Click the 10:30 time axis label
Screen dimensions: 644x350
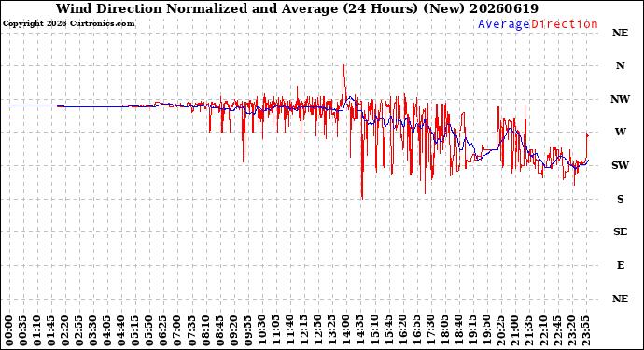(x=261, y=331)
